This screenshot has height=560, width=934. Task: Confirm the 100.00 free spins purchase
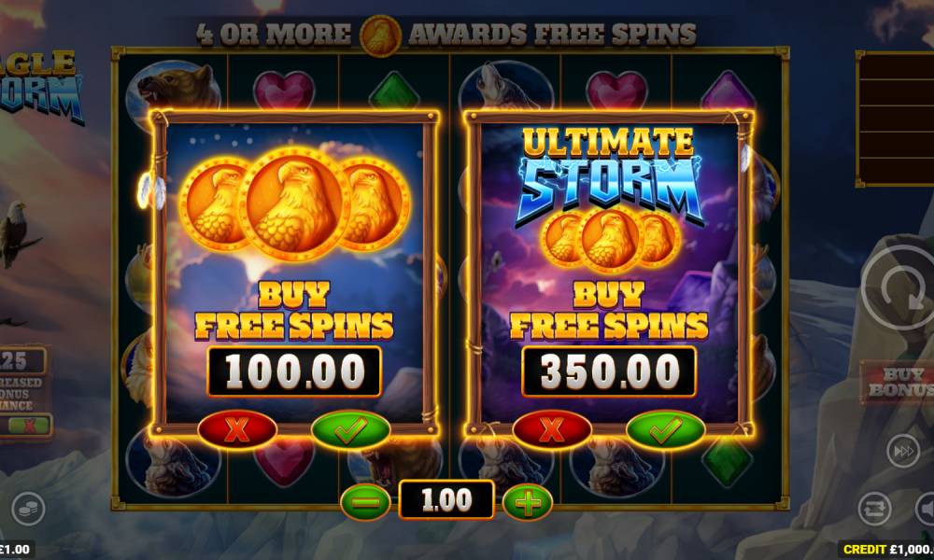pos(350,429)
